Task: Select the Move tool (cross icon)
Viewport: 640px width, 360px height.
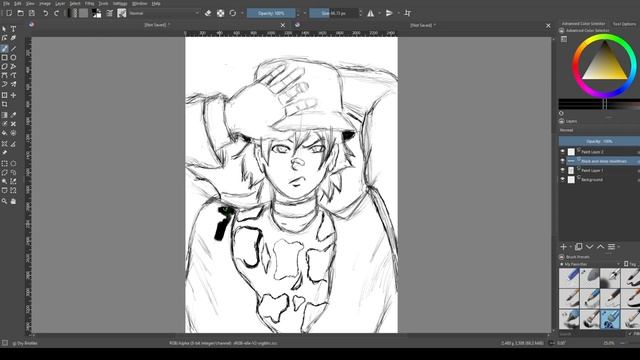Action: coord(13,95)
